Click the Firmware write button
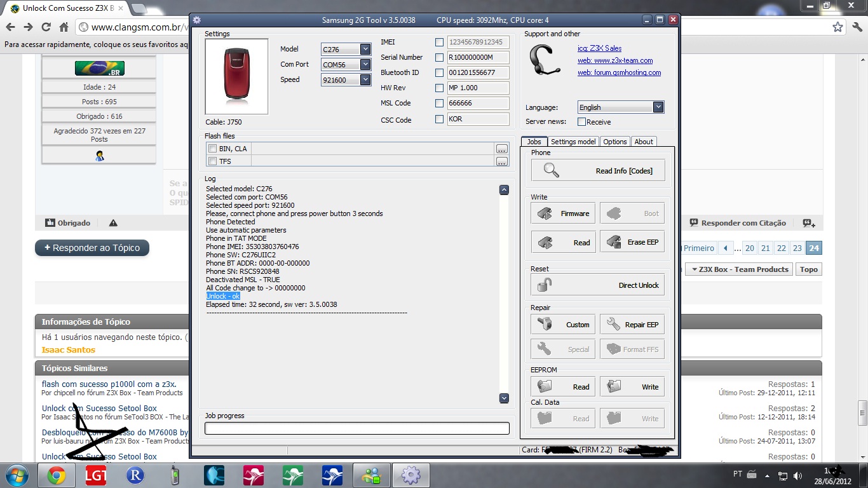The height and width of the screenshot is (488, 868). [x=563, y=213]
